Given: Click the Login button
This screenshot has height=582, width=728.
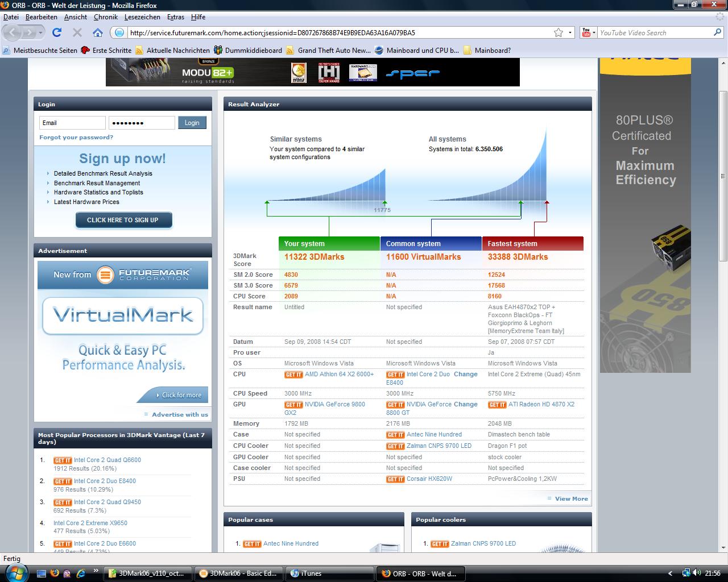Looking at the screenshot, I should tap(192, 123).
